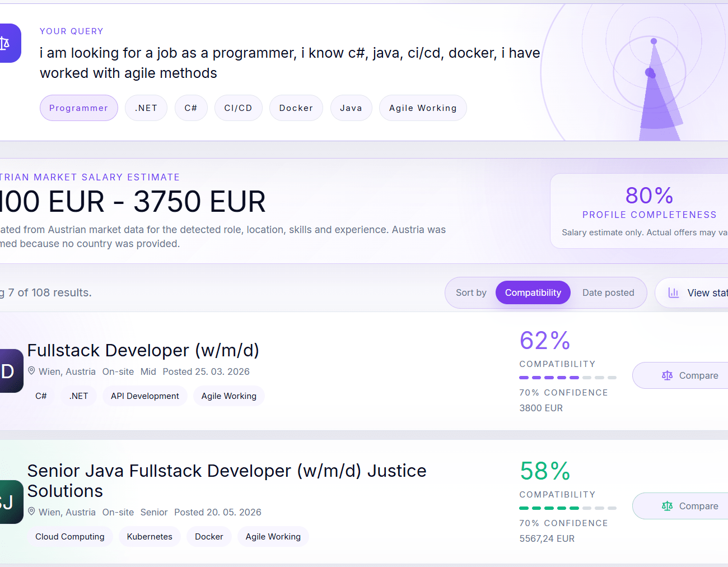Open the Senior Java company logo tile

click(x=11, y=502)
